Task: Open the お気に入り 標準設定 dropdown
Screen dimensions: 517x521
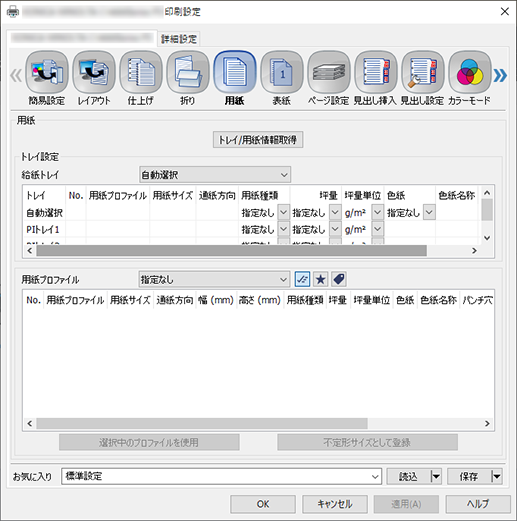Action: pos(221,476)
